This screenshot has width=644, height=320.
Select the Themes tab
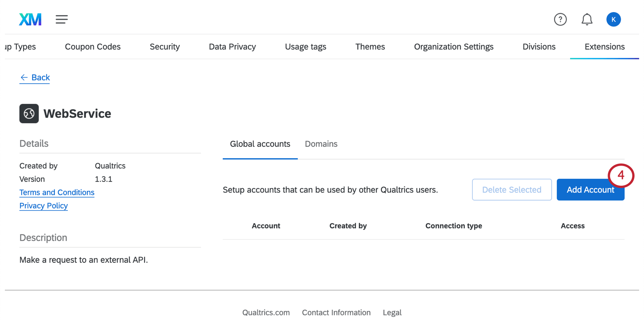coord(370,47)
